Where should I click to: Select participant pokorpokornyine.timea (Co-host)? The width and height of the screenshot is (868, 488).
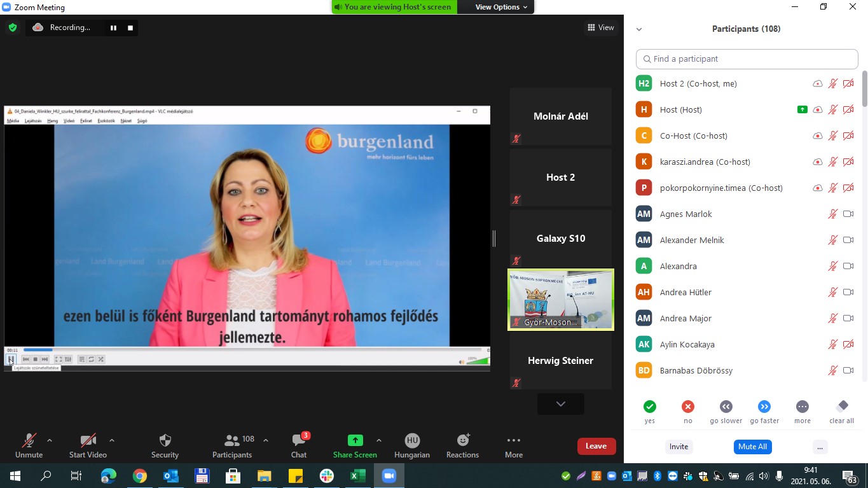click(747, 188)
